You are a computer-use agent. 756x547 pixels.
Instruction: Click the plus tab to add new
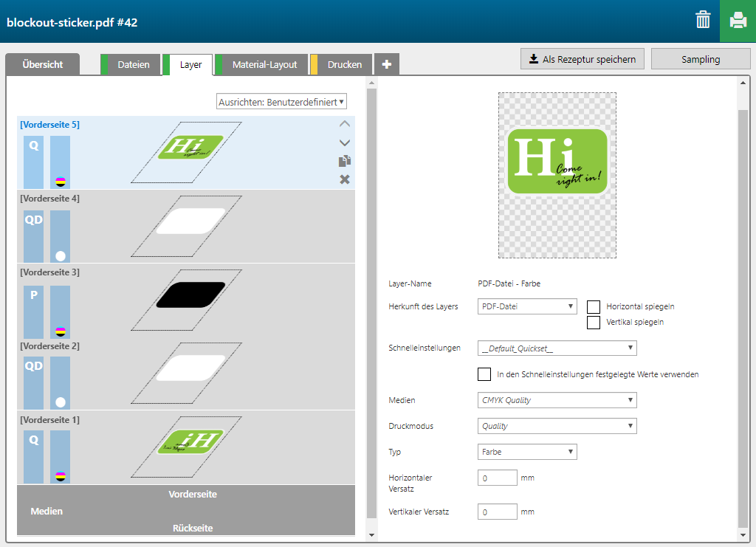pyautogui.click(x=387, y=64)
